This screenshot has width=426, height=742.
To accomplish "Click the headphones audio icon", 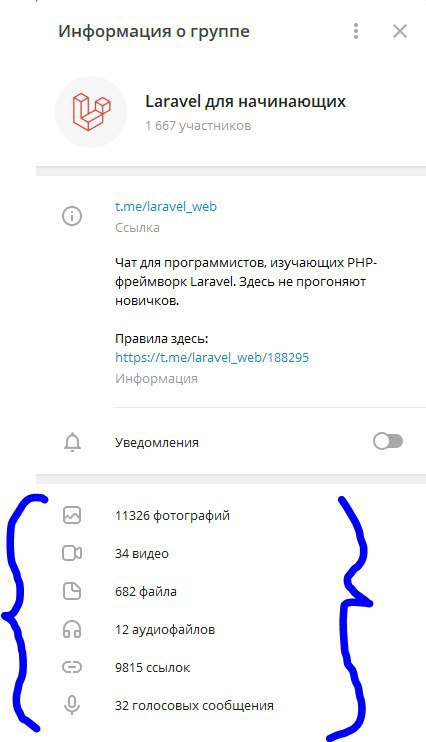I will (x=72, y=629).
